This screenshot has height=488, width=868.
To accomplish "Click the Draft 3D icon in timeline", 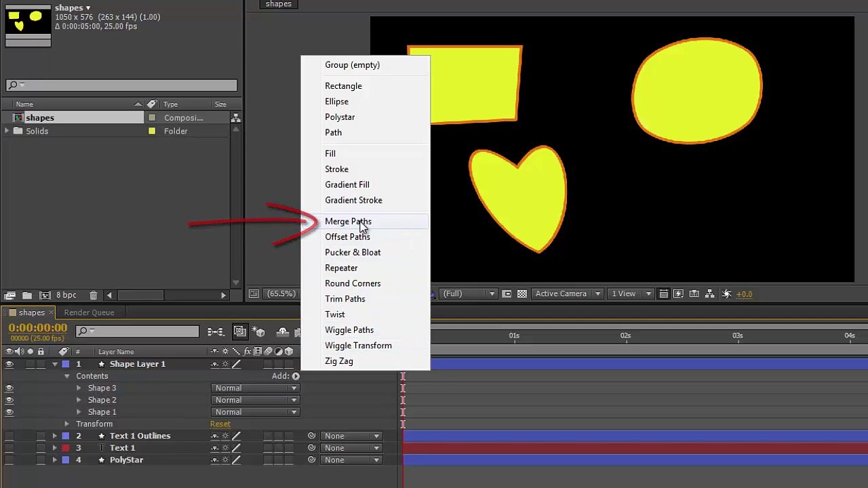I will (260, 331).
